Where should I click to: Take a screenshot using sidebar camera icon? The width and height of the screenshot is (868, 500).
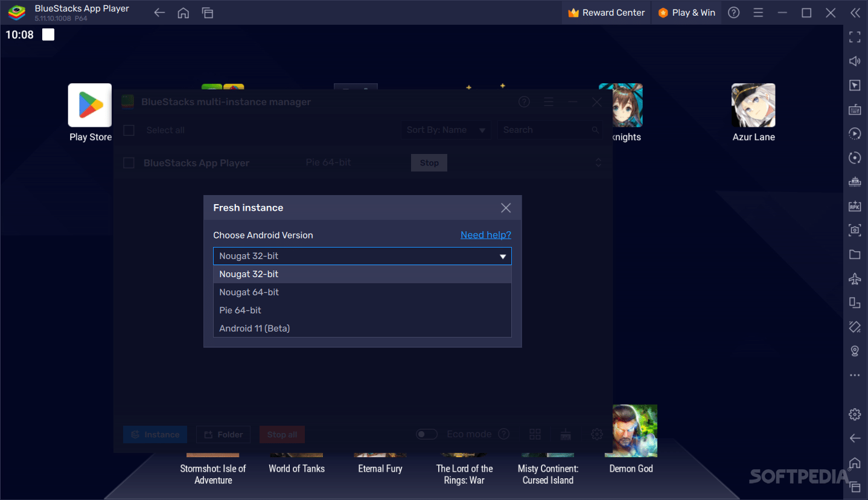[x=855, y=230]
